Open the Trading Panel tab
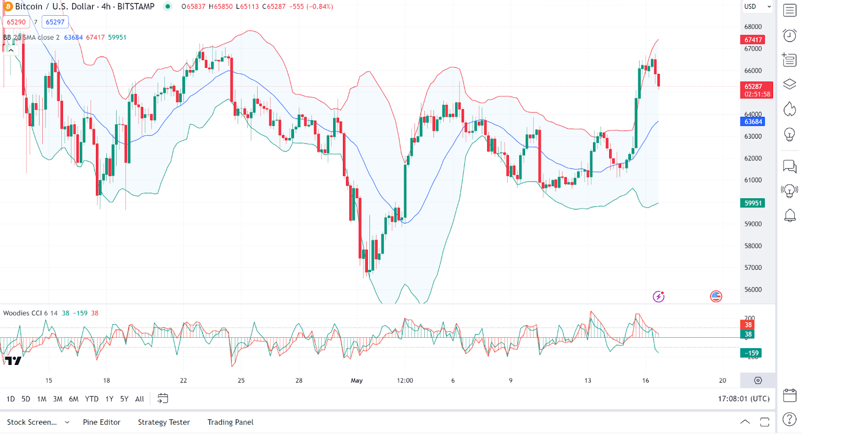868x435 pixels. click(x=230, y=422)
